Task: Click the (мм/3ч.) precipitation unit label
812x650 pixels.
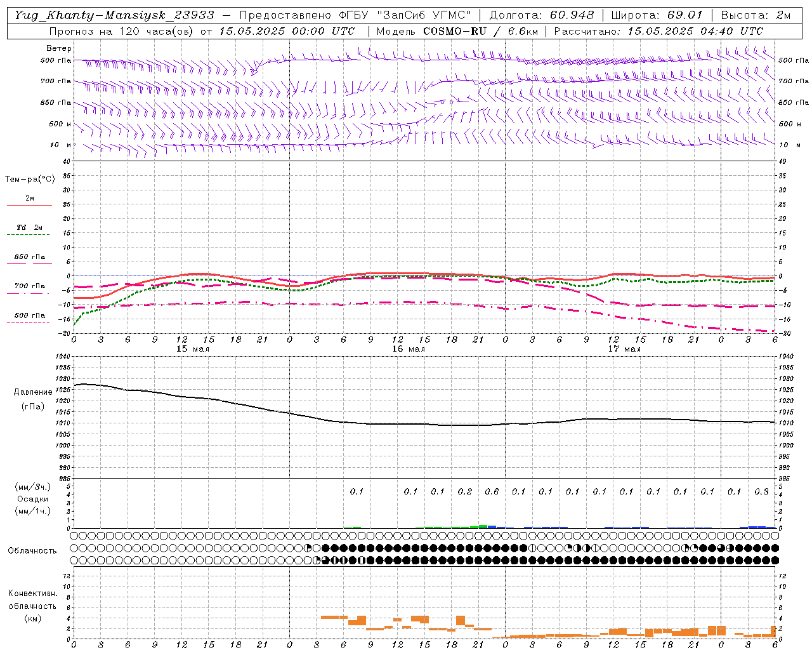Action: 32,487
